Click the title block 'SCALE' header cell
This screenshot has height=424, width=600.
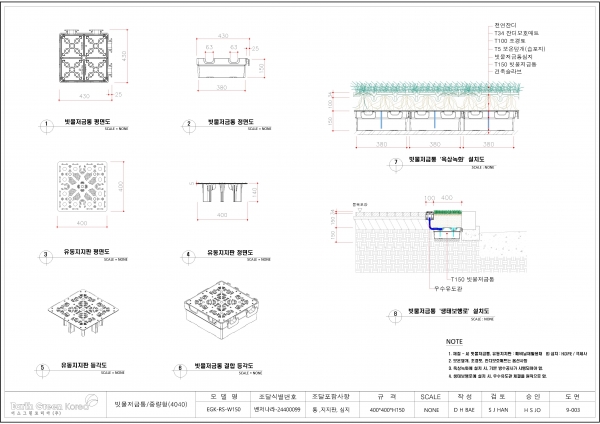click(x=430, y=397)
